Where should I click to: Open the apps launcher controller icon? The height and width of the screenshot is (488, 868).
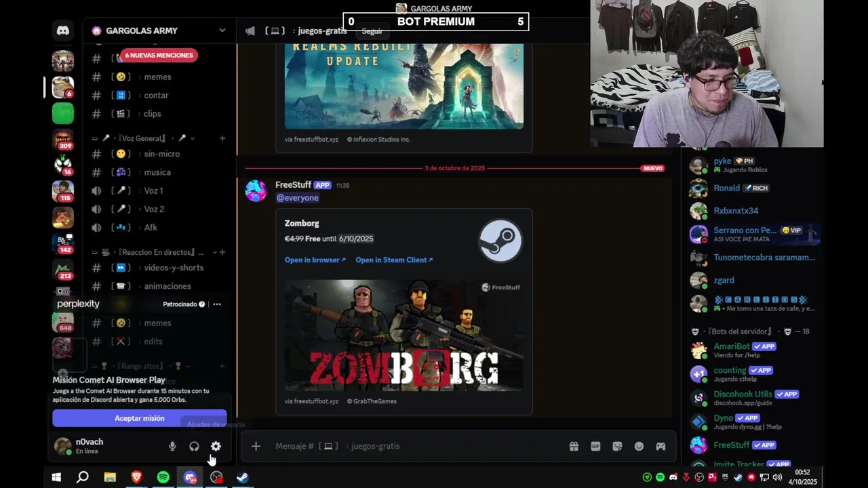[660, 446]
